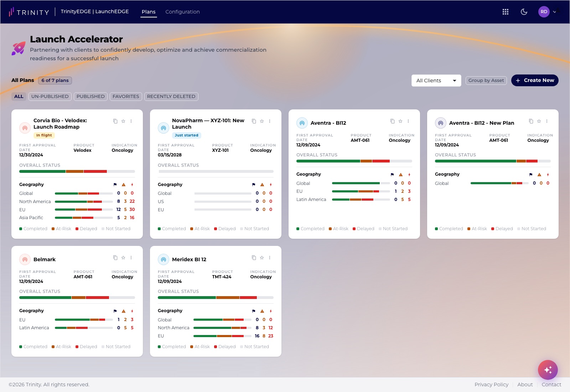Select the ALL filter chip

pos(19,97)
